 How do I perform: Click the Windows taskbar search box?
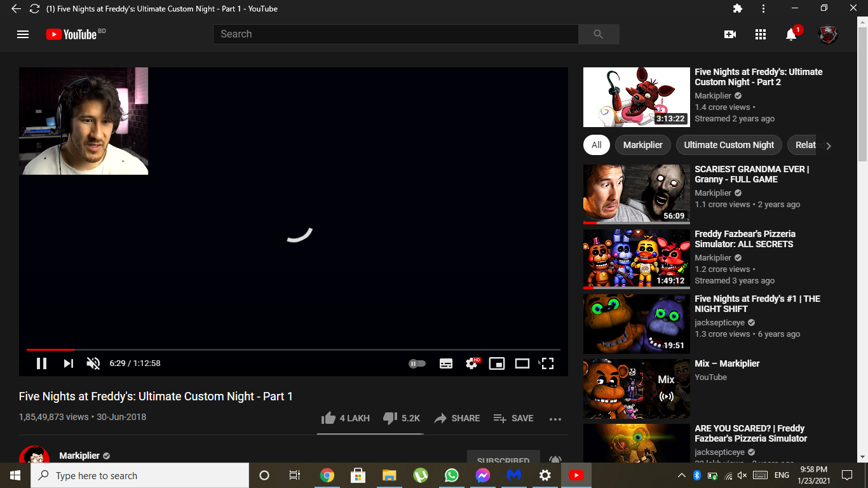click(x=140, y=475)
